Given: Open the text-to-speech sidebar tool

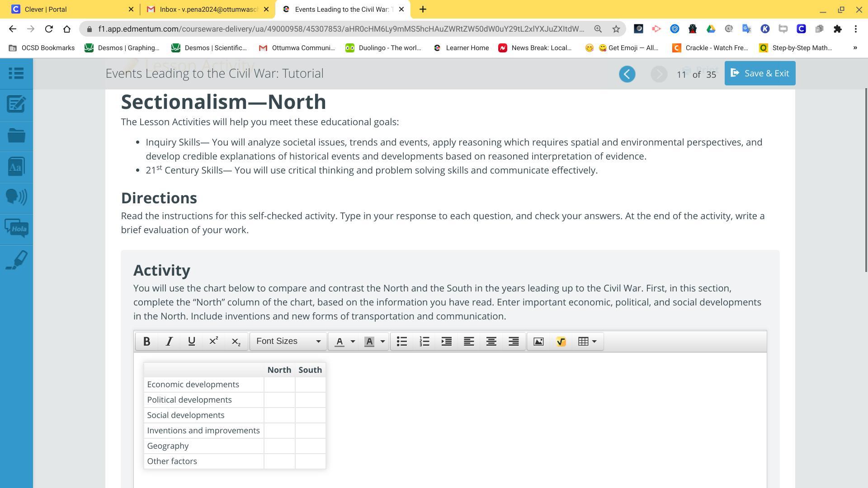Looking at the screenshot, I should click(16, 197).
